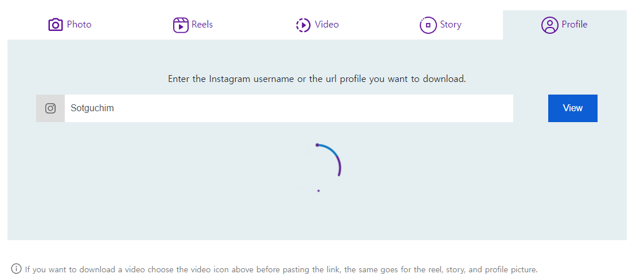Click the Instagram logo beside username field
This screenshot has width=644, height=274.
tap(50, 108)
